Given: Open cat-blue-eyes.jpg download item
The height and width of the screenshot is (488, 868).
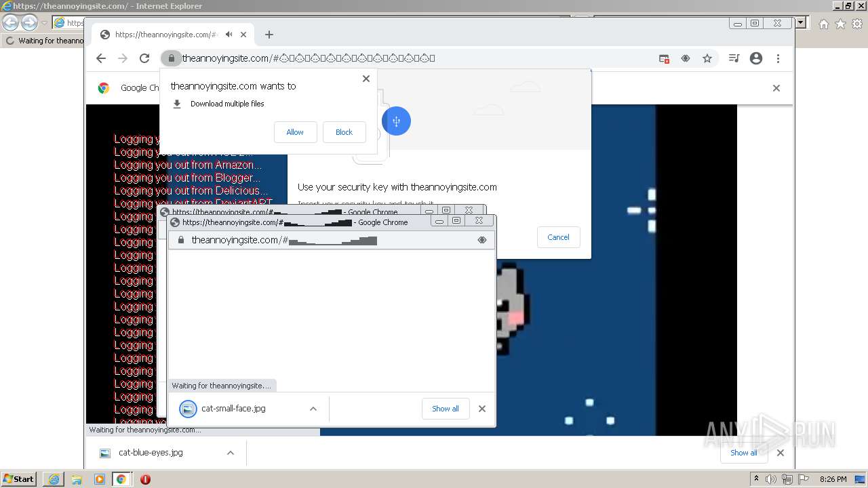Looking at the screenshot, I should (x=151, y=453).
